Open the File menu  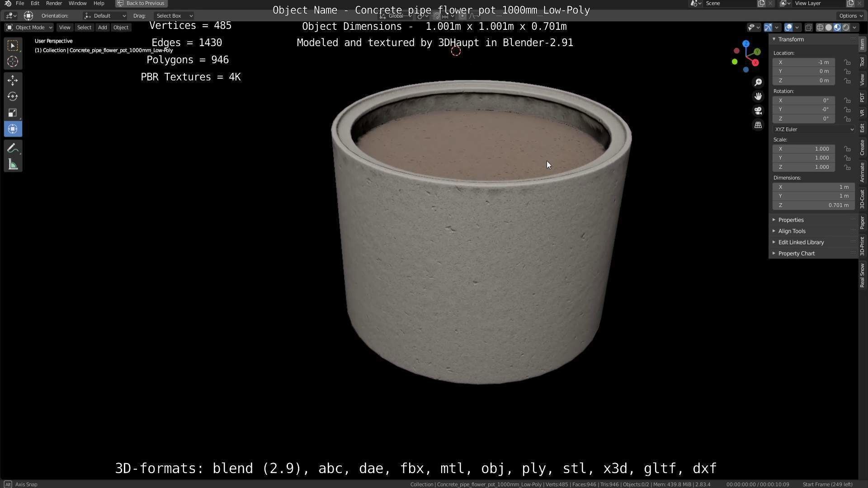coord(20,3)
